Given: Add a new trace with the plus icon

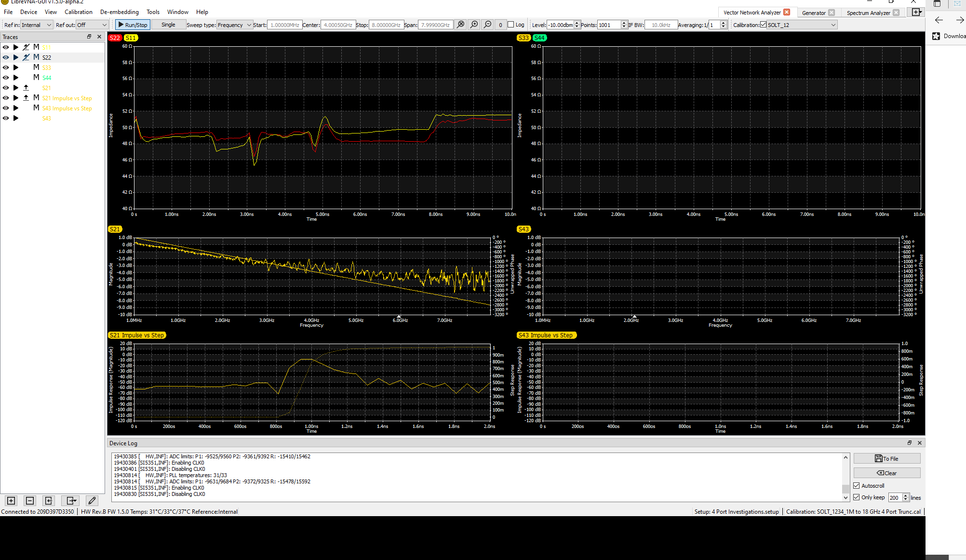Looking at the screenshot, I should pos(10,501).
